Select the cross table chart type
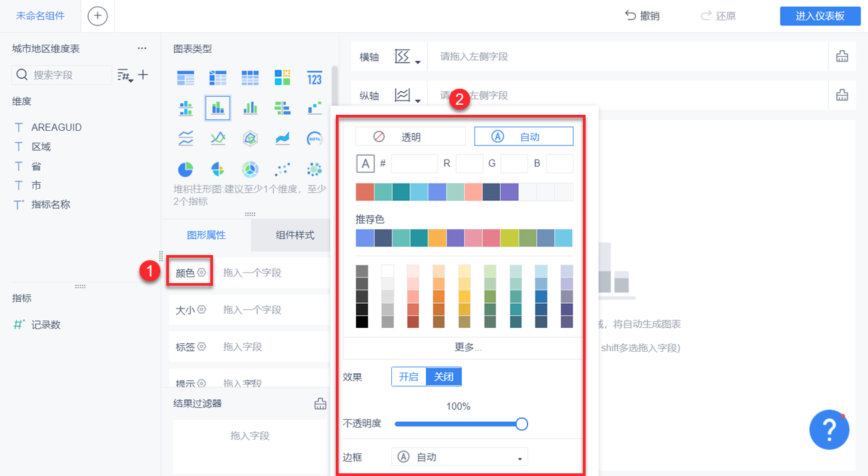This screenshot has height=476, width=868. (x=218, y=78)
